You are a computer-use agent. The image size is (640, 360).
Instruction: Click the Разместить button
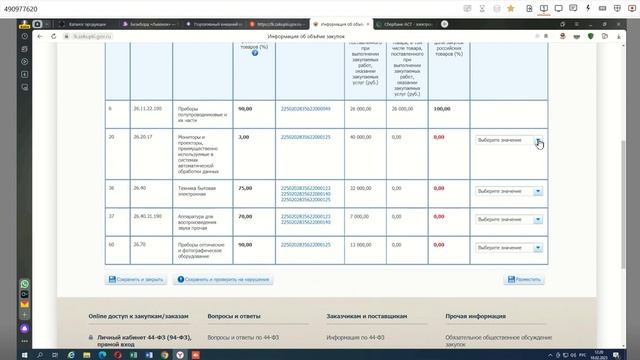524,280
